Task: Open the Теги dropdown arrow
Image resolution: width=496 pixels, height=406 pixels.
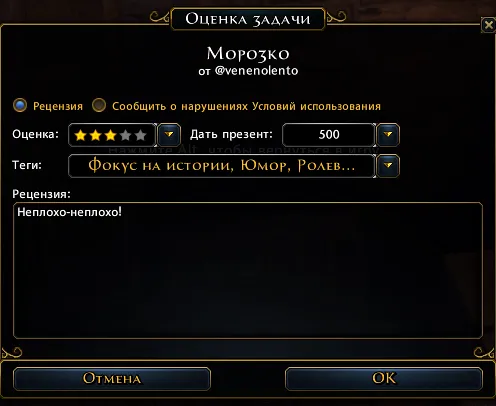Action: tap(388, 166)
